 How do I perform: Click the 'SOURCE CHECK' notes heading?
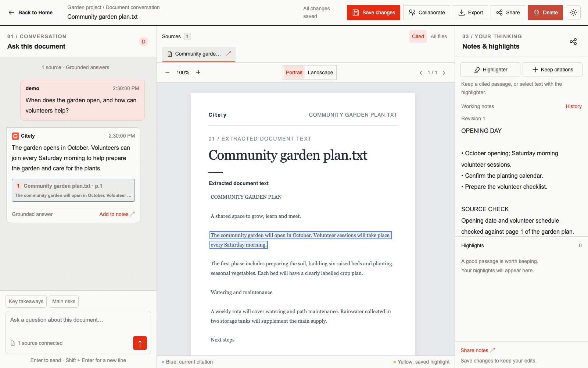tap(485, 209)
